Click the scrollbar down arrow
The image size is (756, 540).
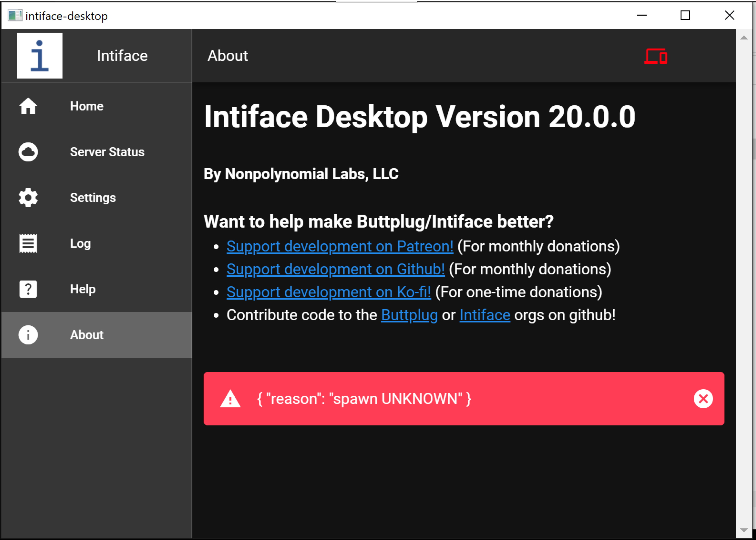pos(744,530)
